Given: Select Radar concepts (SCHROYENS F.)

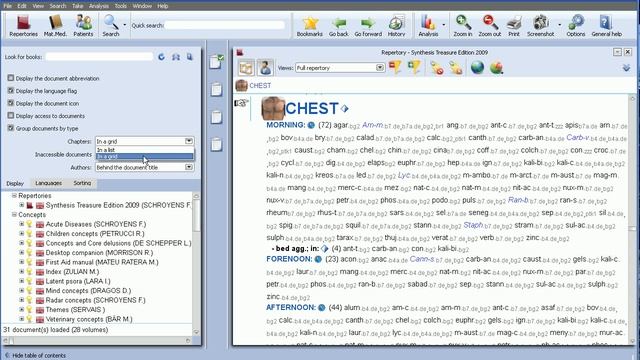Looking at the screenshot, I should point(95,300).
